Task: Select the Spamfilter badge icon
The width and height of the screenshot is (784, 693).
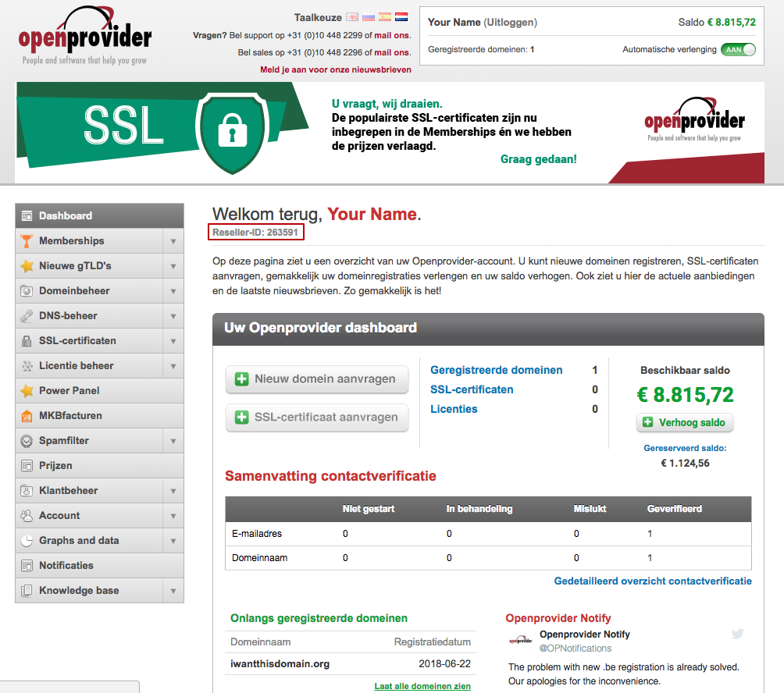Action: pos(27,441)
